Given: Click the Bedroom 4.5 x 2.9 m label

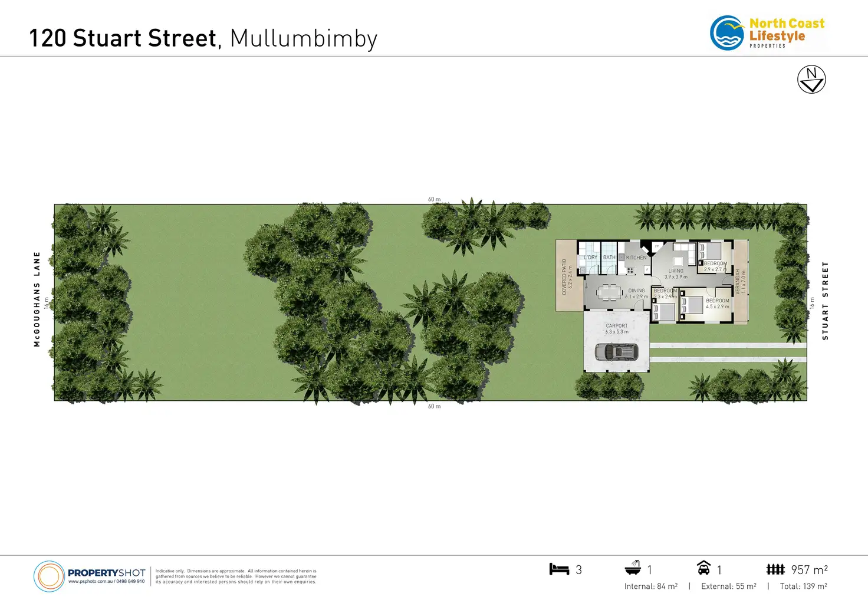Looking at the screenshot, I should click(718, 304).
